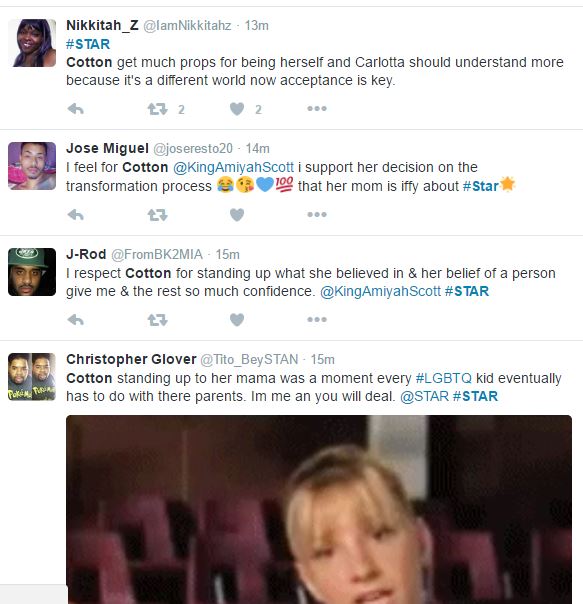Open @KingAmiyahScott mention in Jose Miguel's tweet
This screenshot has height=604, width=583.
pyautogui.click(x=234, y=167)
